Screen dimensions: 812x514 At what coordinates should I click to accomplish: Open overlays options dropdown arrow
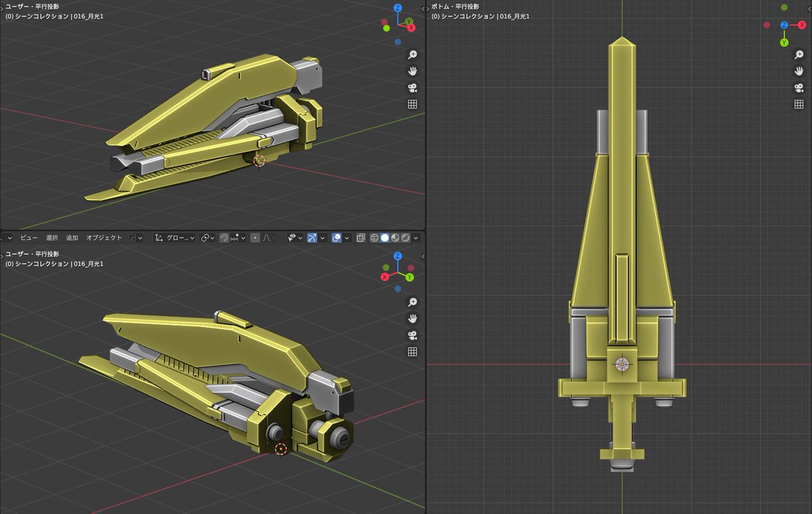point(347,238)
